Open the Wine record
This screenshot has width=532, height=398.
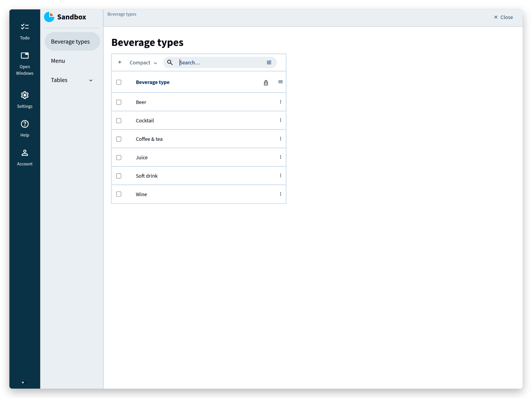pyautogui.click(x=141, y=195)
